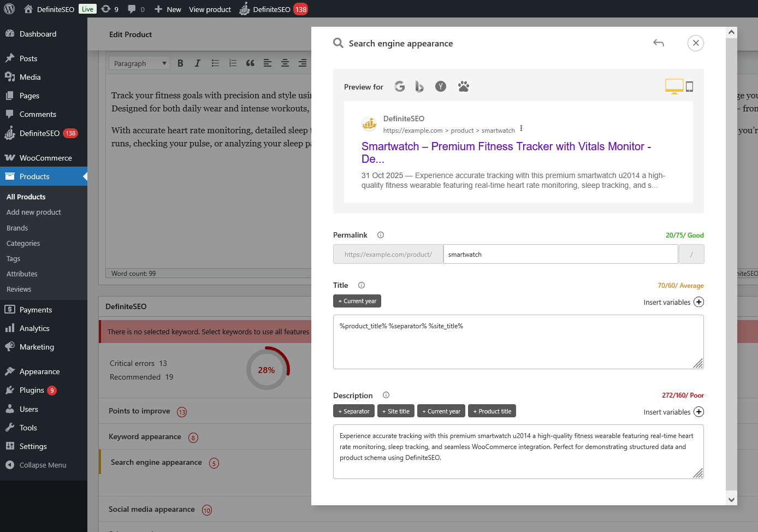Open WooCommerce from the sidebar
This screenshot has width=758, height=532.
point(44,157)
